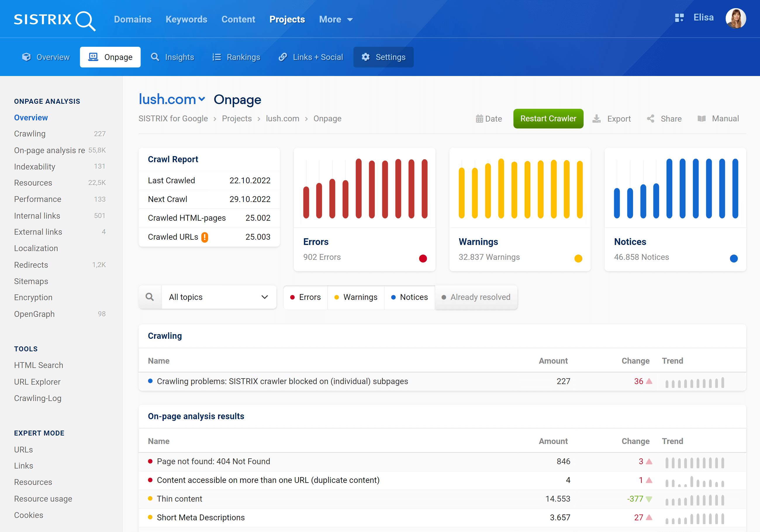
Task: Open the All topics dropdown
Action: 219,297
